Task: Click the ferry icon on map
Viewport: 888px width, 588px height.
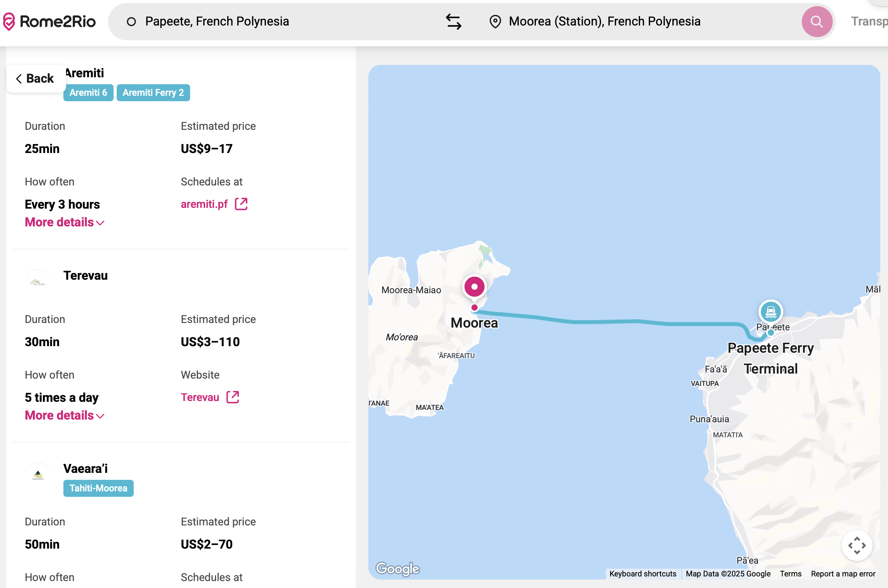Action: click(771, 311)
